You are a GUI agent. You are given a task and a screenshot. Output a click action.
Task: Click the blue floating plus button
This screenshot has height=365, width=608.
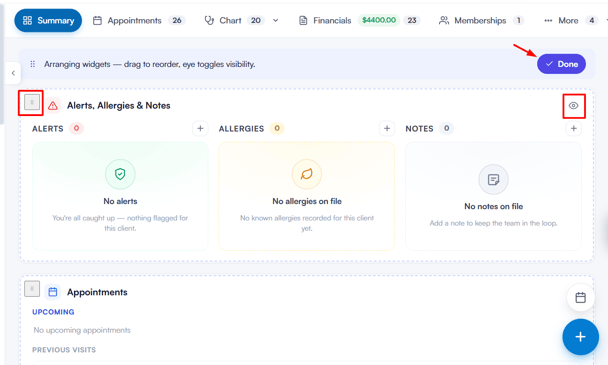pyautogui.click(x=580, y=337)
